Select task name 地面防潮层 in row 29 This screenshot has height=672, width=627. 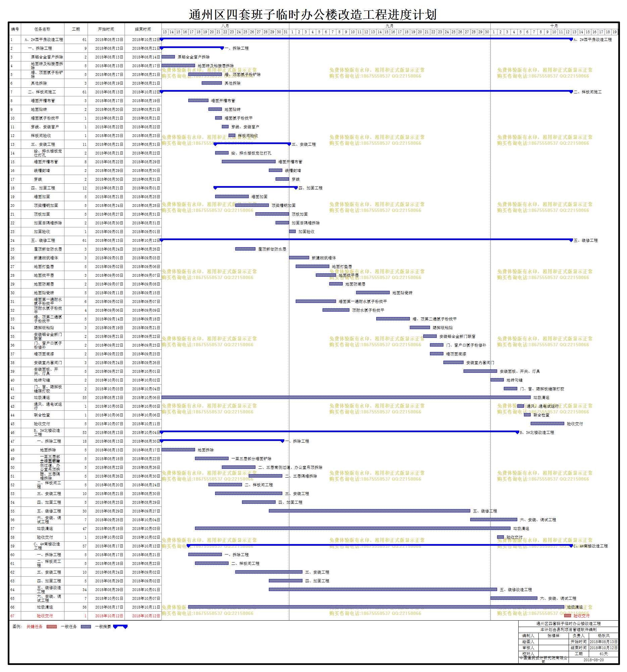coord(44,284)
